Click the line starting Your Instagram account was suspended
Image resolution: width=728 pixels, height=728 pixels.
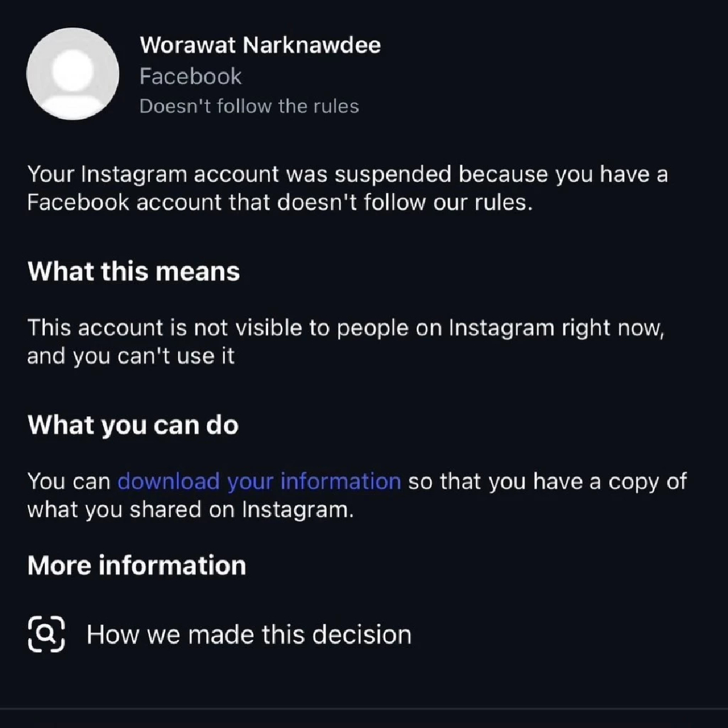click(x=347, y=174)
